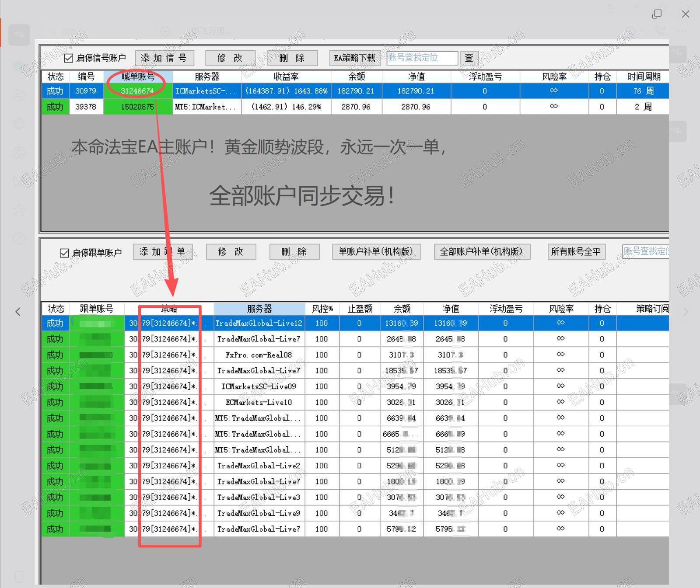Image resolution: width=700 pixels, height=588 pixels.
Task: Click the 添加跟单 button
Action: (x=163, y=251)
